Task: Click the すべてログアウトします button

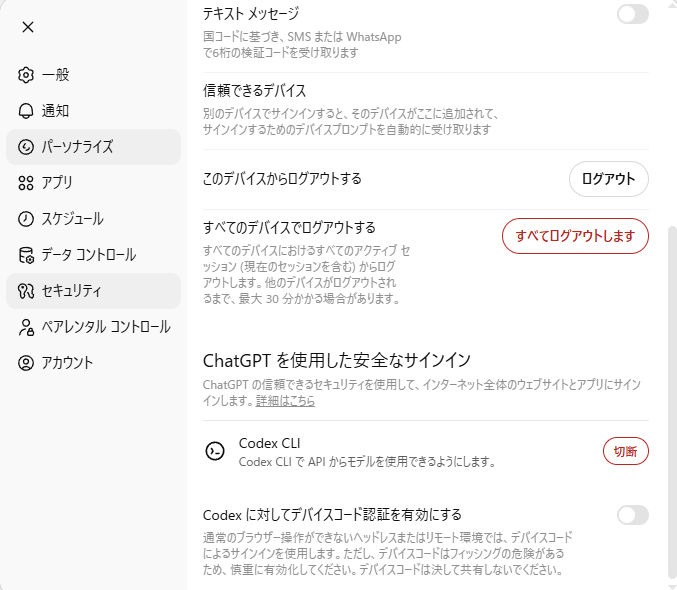Action: (x=575, y=236)
